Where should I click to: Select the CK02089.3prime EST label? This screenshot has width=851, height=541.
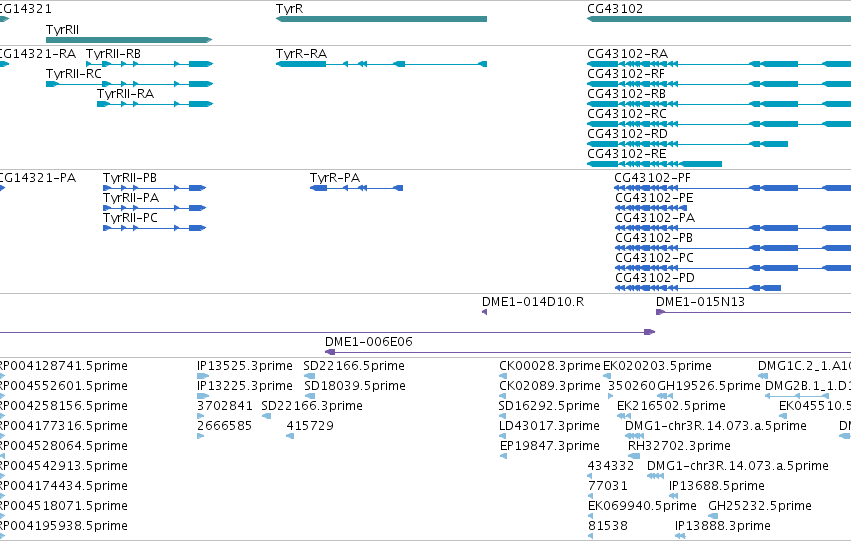click(x=550, y=386)
